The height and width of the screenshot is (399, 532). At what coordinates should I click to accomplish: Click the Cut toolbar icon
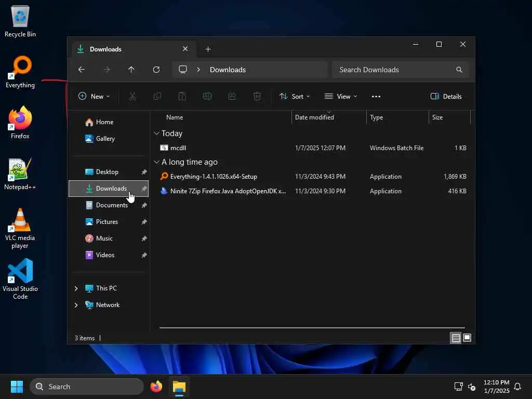point(132,96)
